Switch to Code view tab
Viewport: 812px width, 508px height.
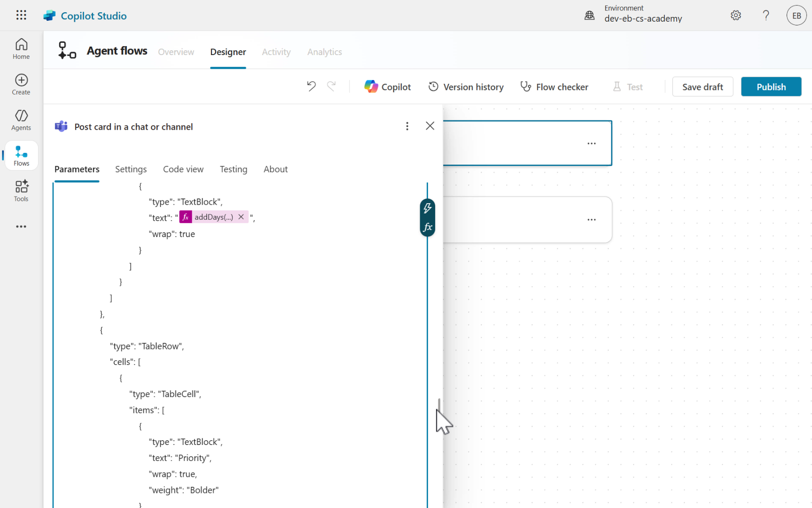click(183, 169)
